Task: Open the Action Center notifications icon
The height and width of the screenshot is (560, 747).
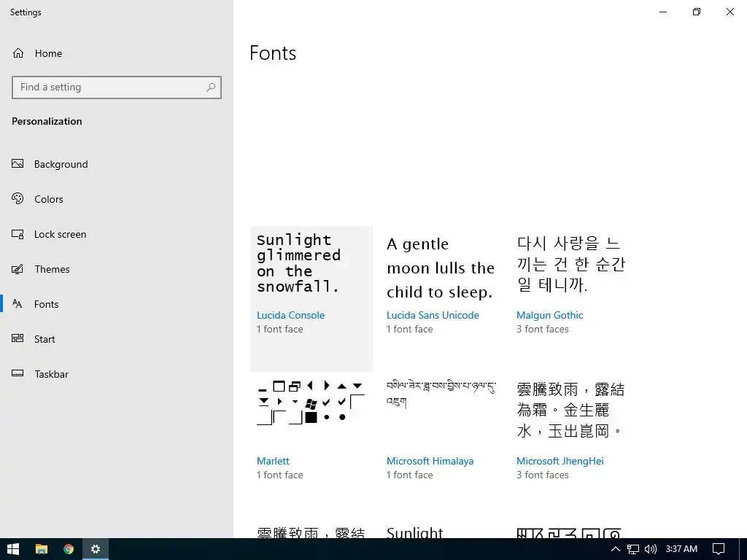Action: pyautogui.click(x=719, y=549)
